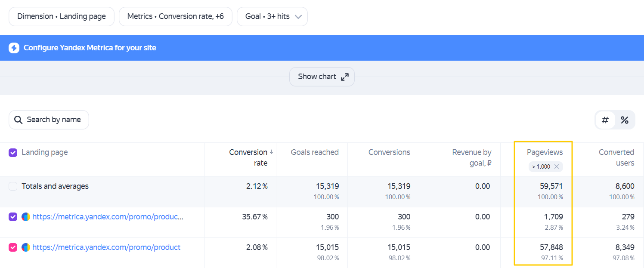Click the Yandex favicon of the promo/product row

[x=26, y=248]
